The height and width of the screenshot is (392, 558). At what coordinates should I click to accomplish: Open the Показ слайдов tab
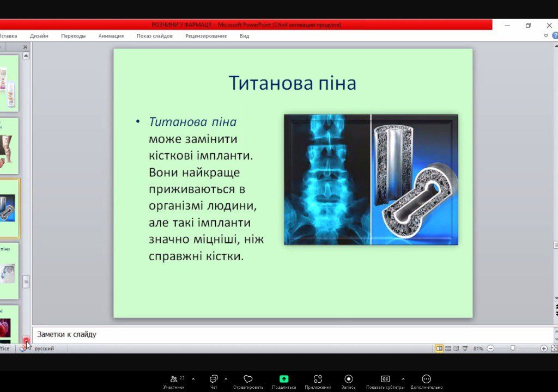tap(154, 36)
